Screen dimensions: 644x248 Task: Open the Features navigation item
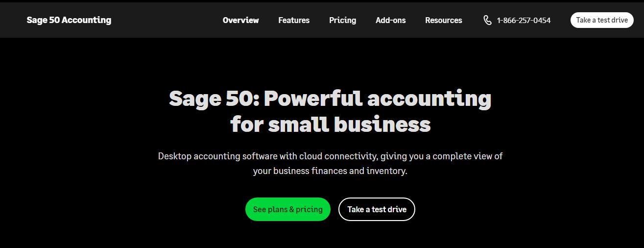[294, 20]
